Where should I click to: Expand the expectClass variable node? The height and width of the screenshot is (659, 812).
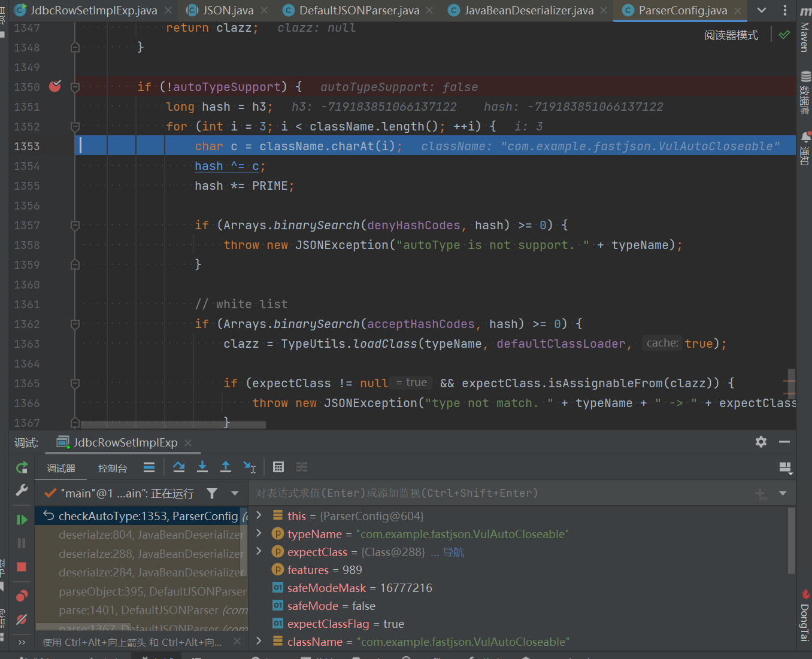point(259,551)
